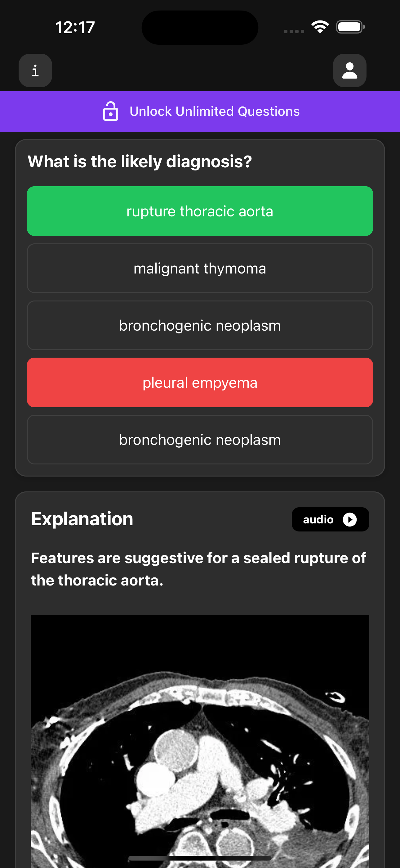This screenshot has width=400, height=868.
Task: Tap the Explanation heading
Action: (x=82, y=518)
